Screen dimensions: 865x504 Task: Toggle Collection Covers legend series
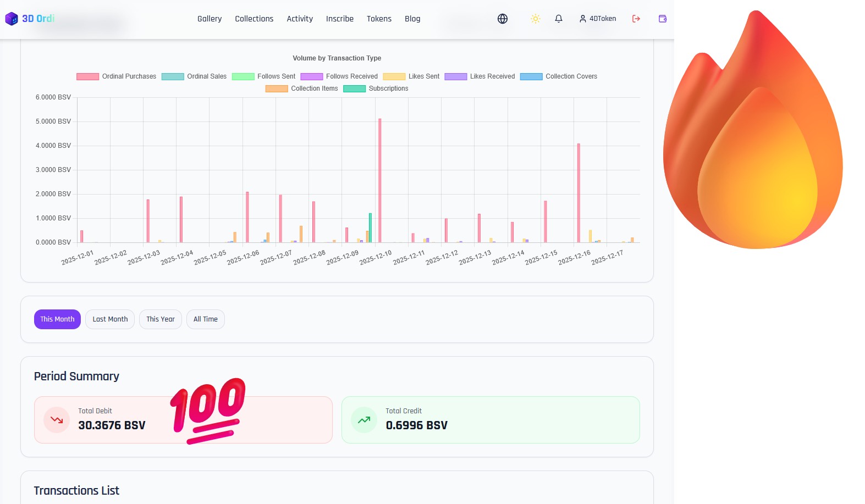coord(559,76)
